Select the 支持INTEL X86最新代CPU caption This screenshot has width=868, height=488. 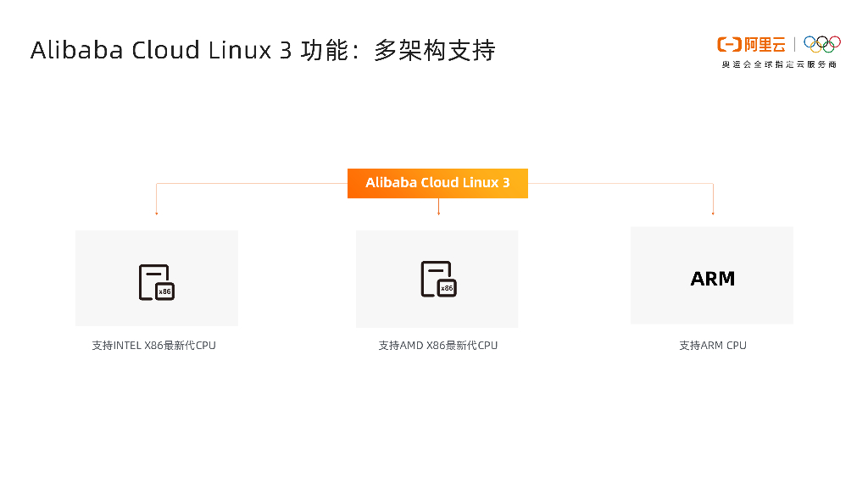coord(154,346)
